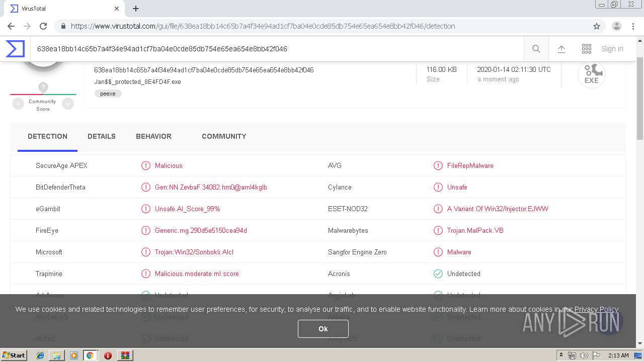Screen dimensions: 644x362
Task: Switch to the BEHAVIOR tab
Action: 153,136
